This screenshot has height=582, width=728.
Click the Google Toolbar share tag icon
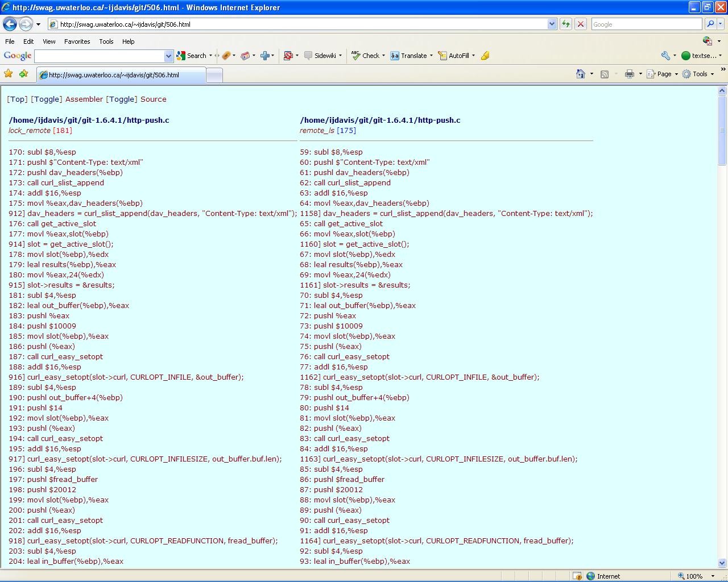click(x=226, y=56)
